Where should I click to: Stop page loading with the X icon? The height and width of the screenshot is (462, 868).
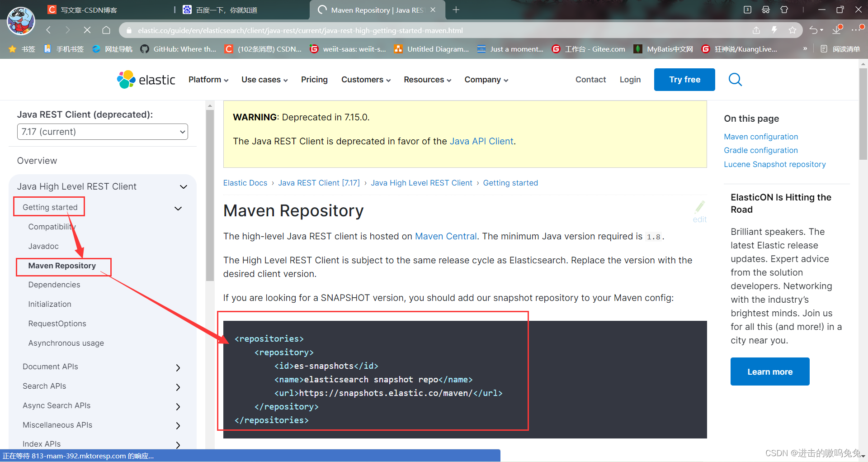point(87,30)
